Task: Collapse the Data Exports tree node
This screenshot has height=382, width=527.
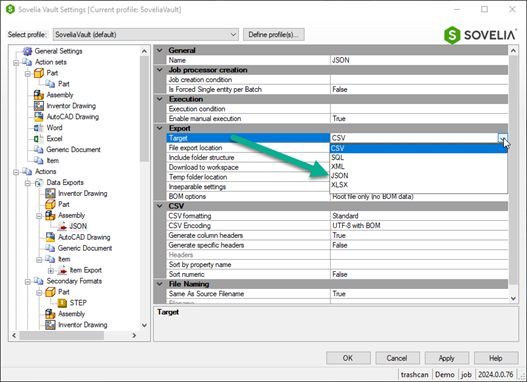Action: [28, 183]
